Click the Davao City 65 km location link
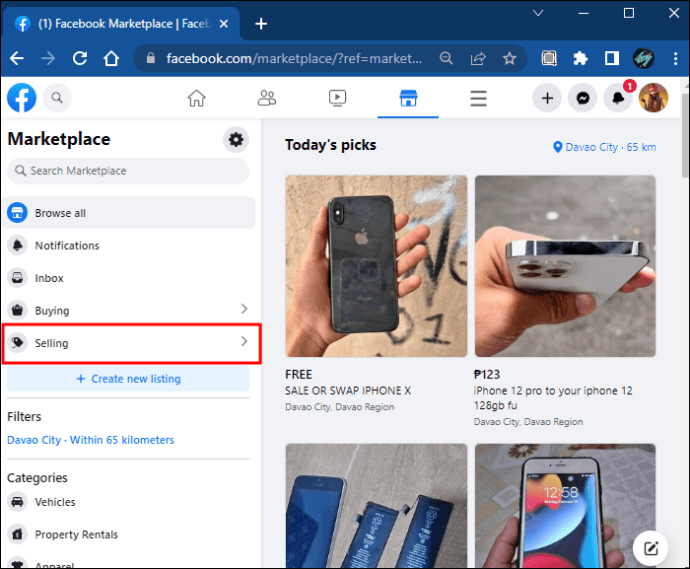This screenshot has height=569, width=690. tap(604, 147)
